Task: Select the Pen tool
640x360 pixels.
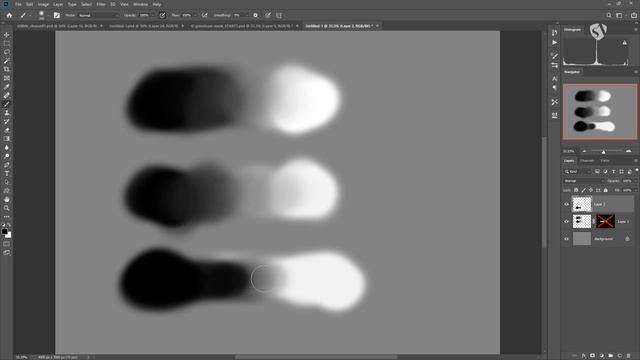Action: (7, 165)
